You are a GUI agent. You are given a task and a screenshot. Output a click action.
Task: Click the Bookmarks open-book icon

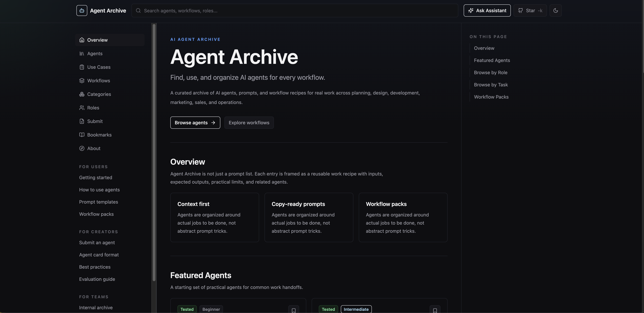[x=82, y=135]
